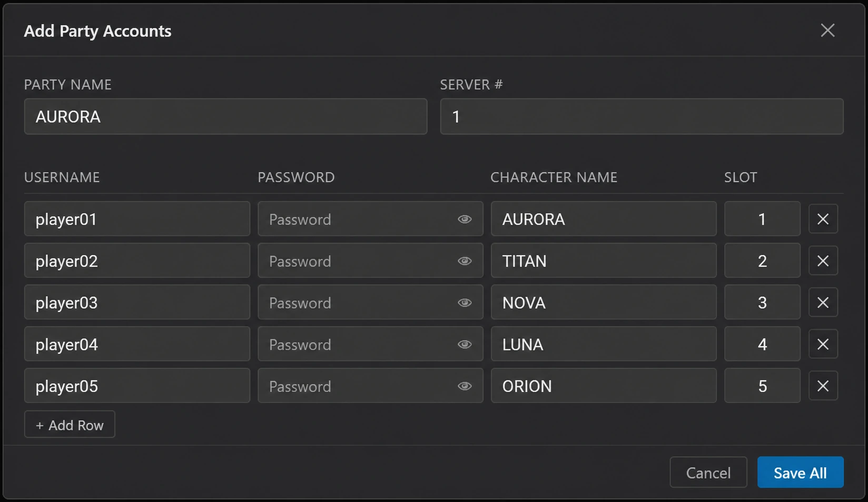Select the LUNA character name field
This screenshot has width=868, height=502.
[x=604, y=344]
